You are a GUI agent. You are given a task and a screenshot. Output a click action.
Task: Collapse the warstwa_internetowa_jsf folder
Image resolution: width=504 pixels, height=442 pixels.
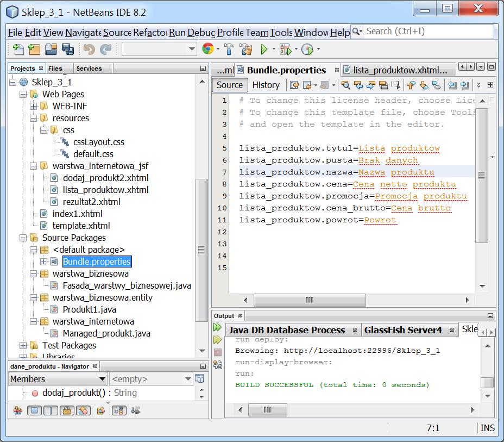[x=34, y=166]
